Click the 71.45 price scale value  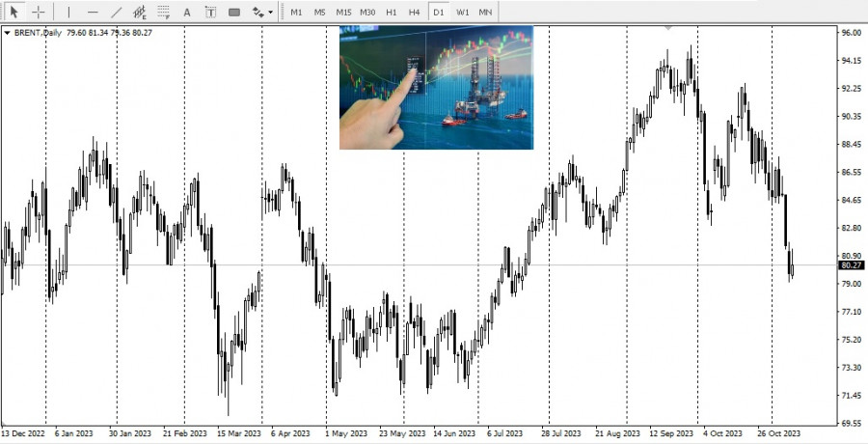tap(851, 396)
